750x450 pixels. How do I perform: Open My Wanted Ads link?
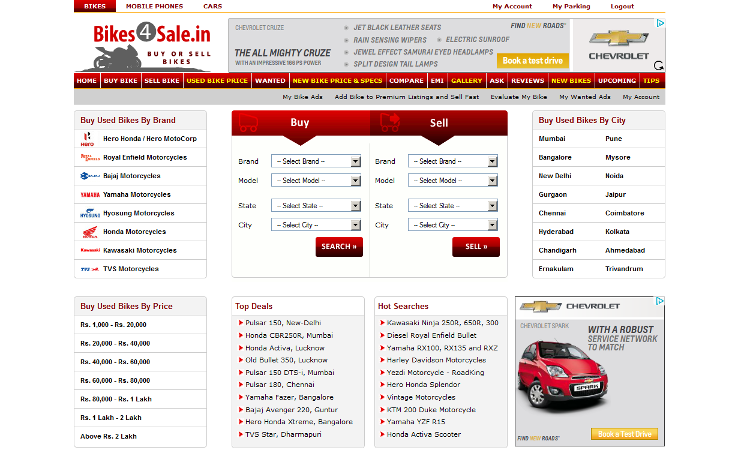(x=585, y=97)
